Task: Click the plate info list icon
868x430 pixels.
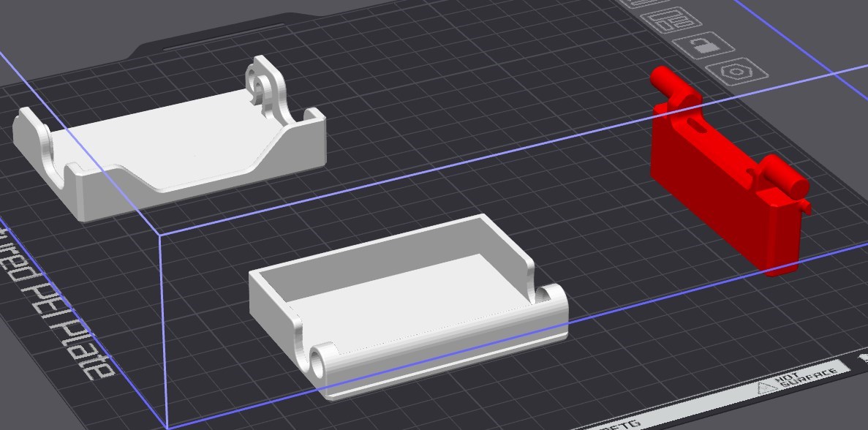Action: (671, 19)
